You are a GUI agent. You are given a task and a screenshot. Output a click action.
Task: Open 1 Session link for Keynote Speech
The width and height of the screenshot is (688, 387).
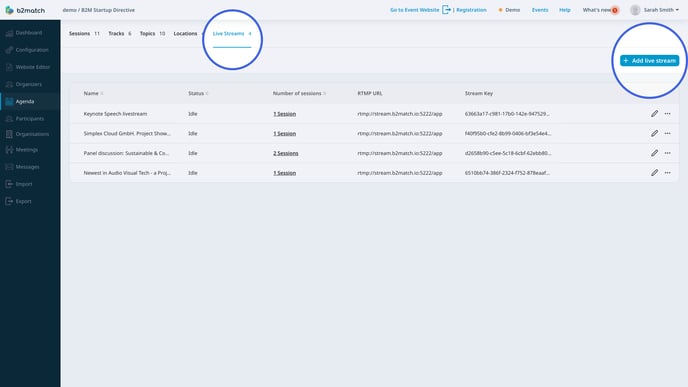(x=284, y=114)
